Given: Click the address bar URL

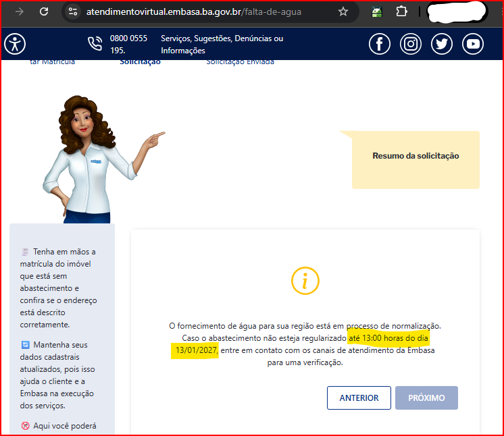Looking at the screenshot, I should click(x=193, y=12).
